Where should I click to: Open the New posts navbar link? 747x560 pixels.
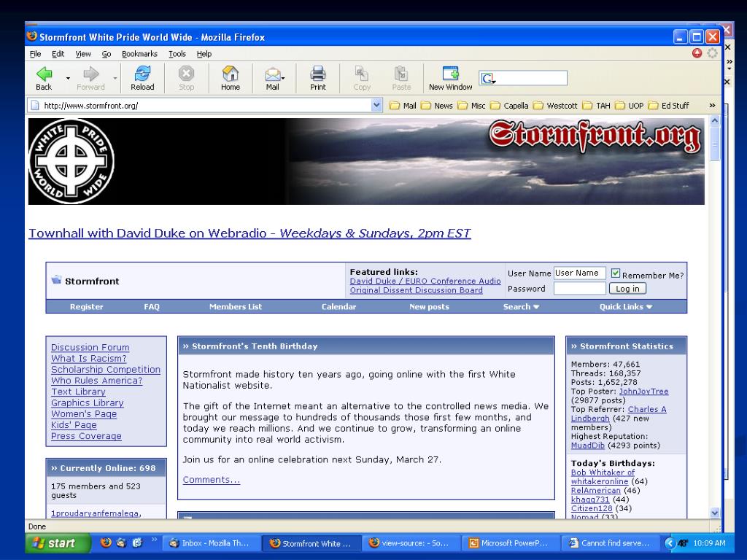pyautogui.click(x=429, y=307)
